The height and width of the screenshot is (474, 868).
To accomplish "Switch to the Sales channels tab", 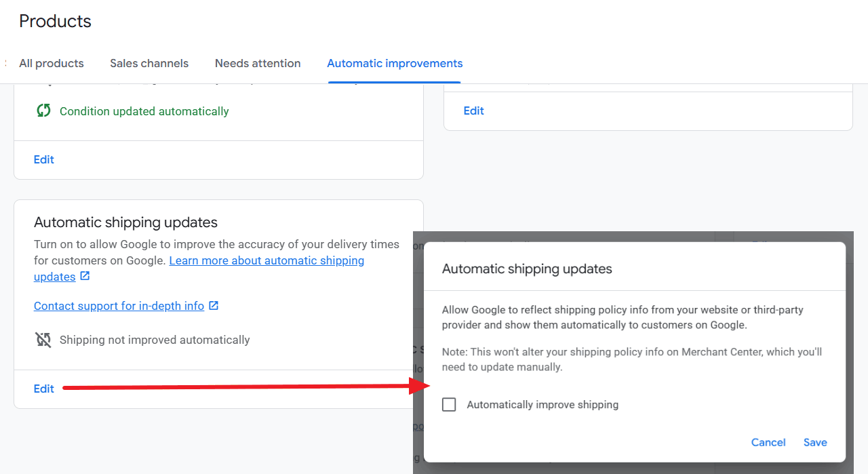I will (x=149, y=63).
